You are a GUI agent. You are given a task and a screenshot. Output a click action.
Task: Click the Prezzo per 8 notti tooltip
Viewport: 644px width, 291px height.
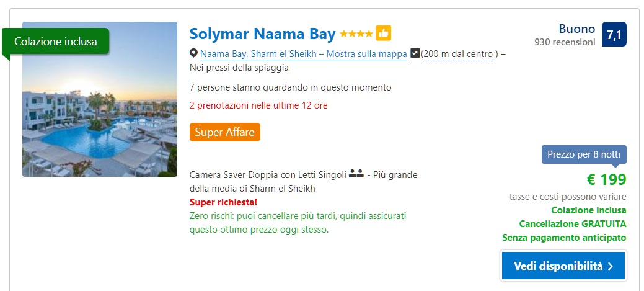tap(584, 155)
